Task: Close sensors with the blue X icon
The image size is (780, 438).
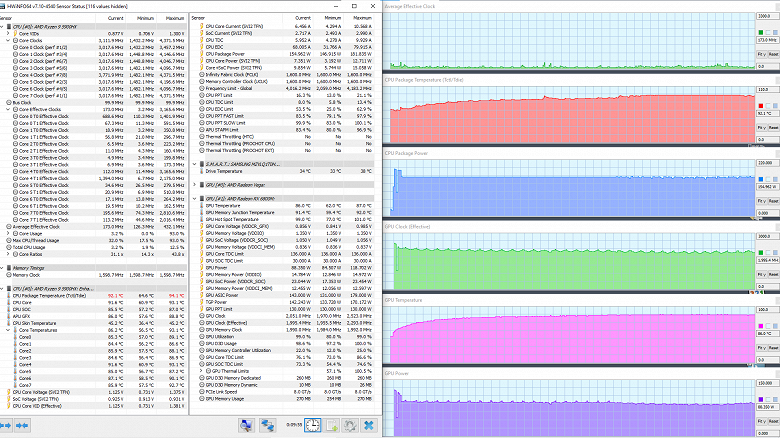Action: click(367, 425)
